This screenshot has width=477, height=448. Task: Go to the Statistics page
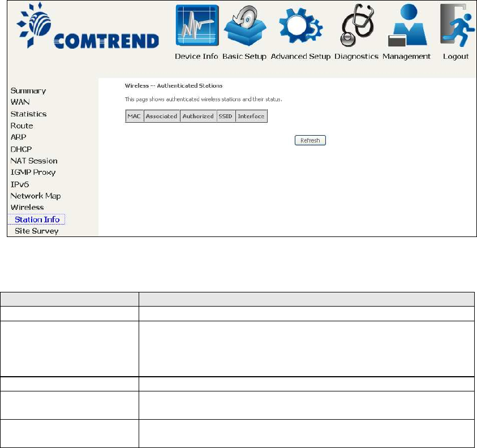[29, 114]
